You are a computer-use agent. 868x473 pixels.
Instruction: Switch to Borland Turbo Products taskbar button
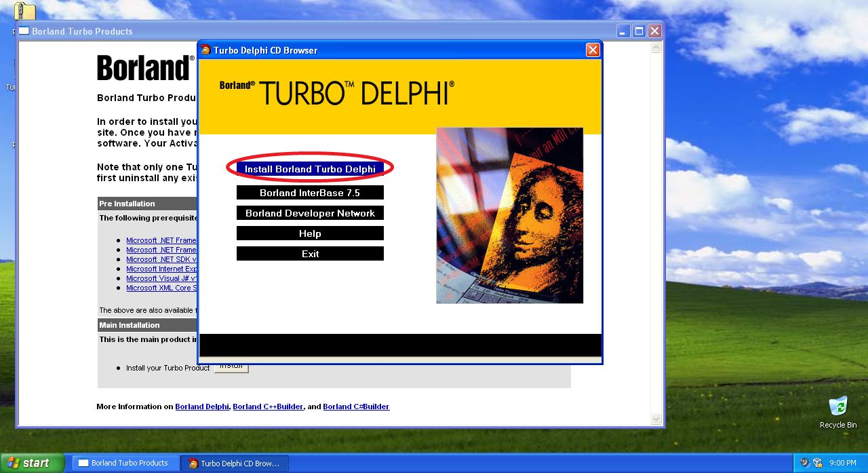pos(125,463)
